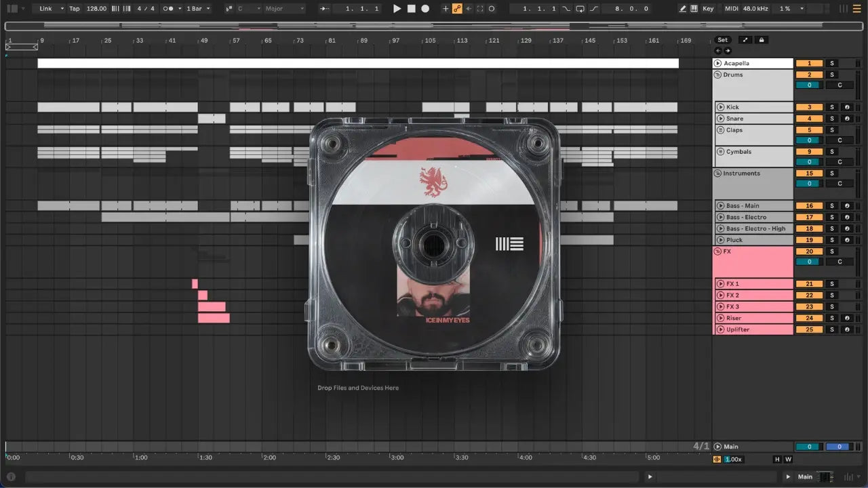Click the MIDI arrangement overdub plus icon
This screenshot has height=488, width=868.
(446, 9)
